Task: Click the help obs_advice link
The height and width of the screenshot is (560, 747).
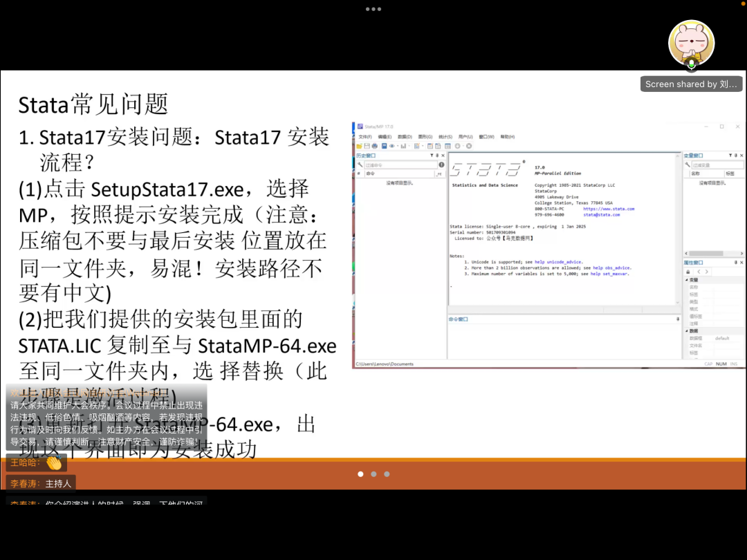Action: (x=611, y=268)
